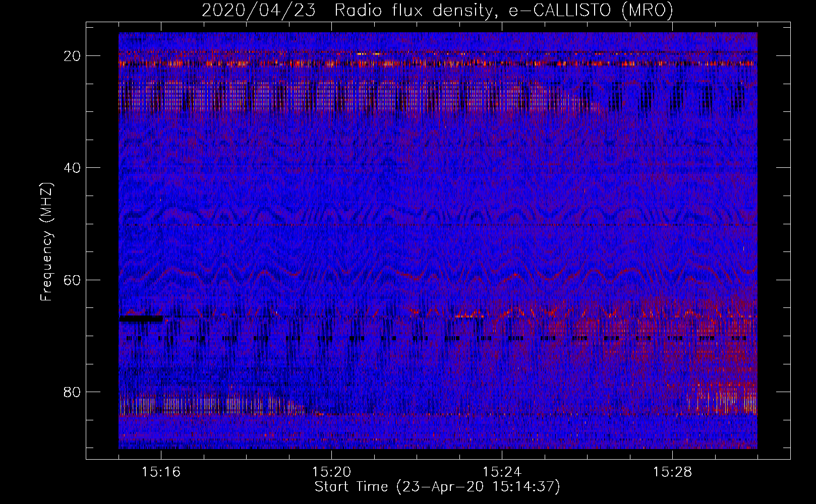The width and height of the screenshot is (816, 504).
Task: Click the 15:20 time tick label
Action: [332, 472]
